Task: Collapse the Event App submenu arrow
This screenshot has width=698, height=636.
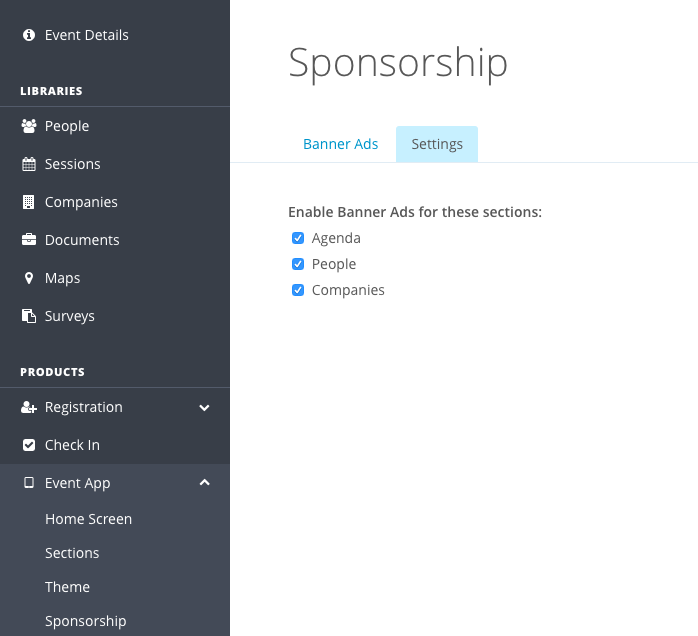Action: point(204,482)
